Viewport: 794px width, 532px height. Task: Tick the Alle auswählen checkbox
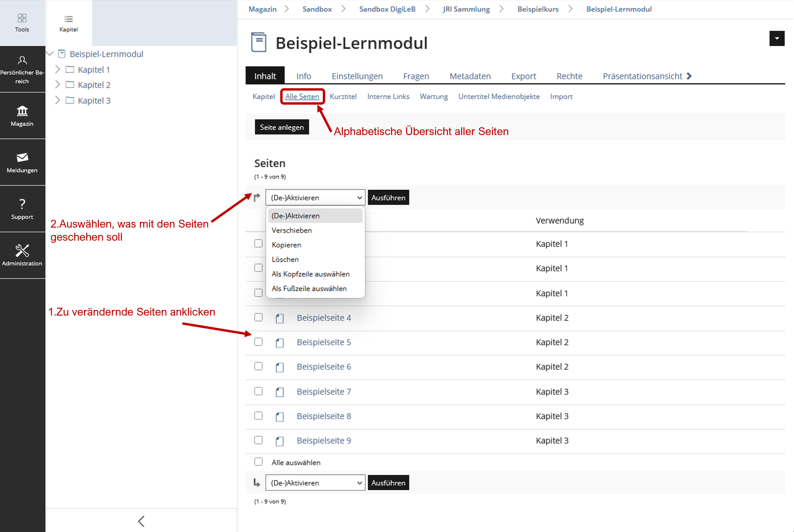click(x=259, y=462)
